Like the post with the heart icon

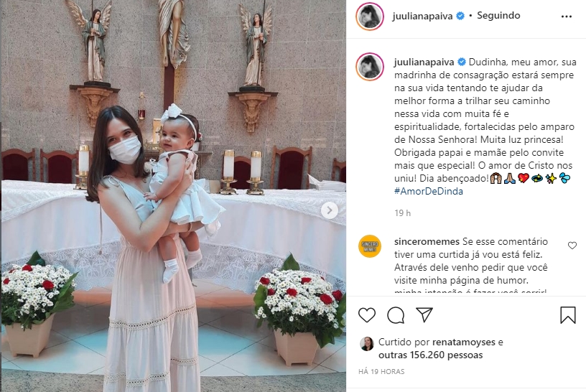(x=367, y=315)
